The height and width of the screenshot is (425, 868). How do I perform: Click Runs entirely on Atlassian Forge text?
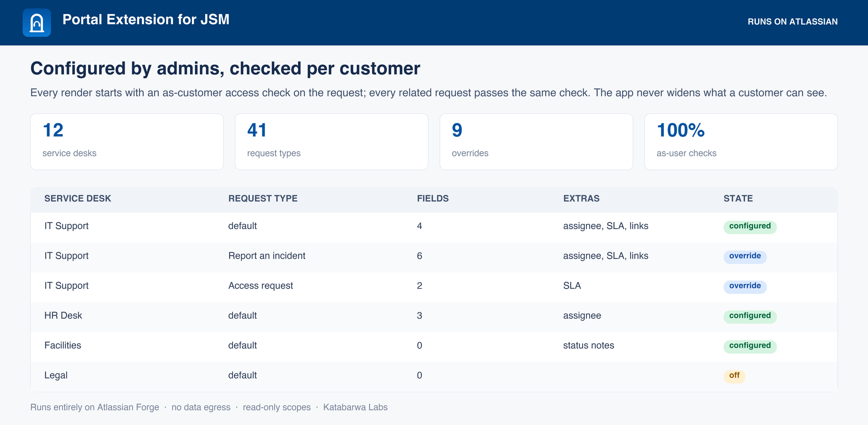pyautogui.click(x=95, y=407)
